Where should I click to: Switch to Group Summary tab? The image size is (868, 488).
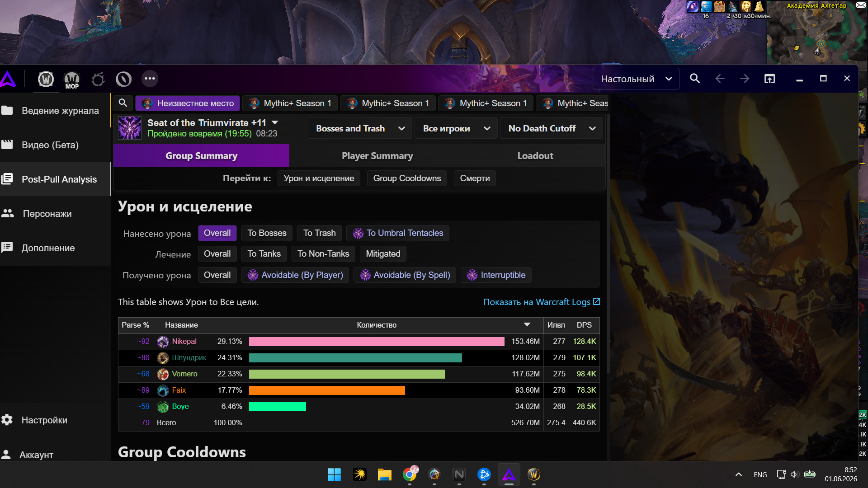click(201, 156)
